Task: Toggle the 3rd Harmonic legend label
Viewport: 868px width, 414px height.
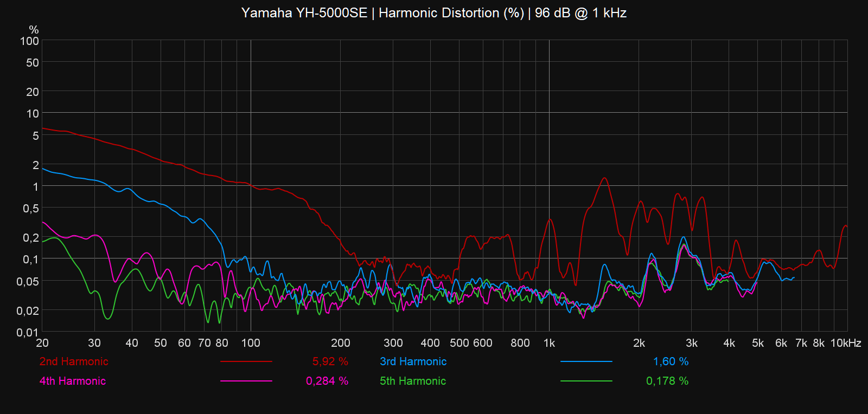Action: [x=413, y=361]
